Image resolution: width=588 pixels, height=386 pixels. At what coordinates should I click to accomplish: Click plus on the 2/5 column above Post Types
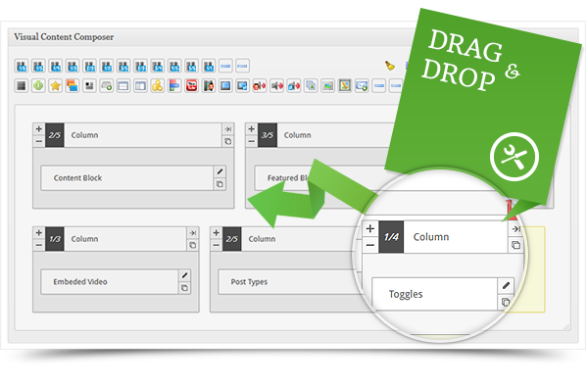click(216, 233)
